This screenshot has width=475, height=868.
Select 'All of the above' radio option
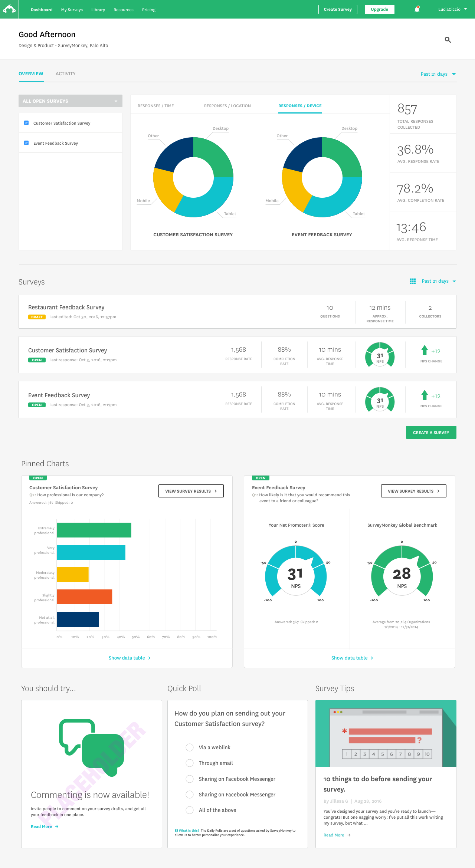click(x=190, y=810)
